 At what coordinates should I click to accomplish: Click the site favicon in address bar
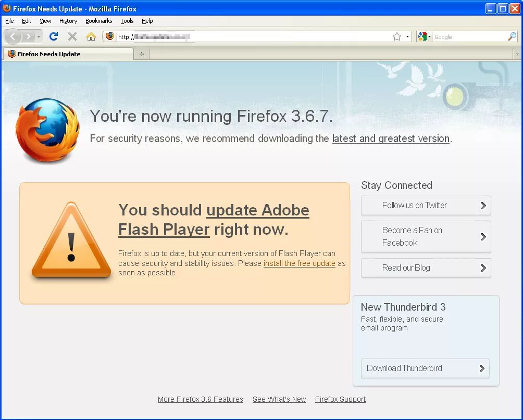pyautogui.click(x=110, y=36)
